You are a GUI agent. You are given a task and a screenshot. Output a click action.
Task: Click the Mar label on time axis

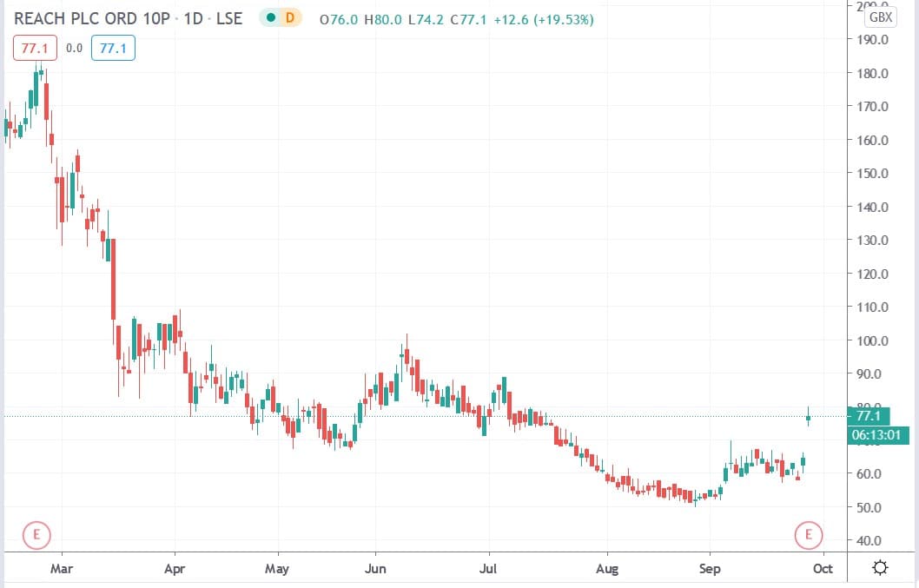click(62, 569)
